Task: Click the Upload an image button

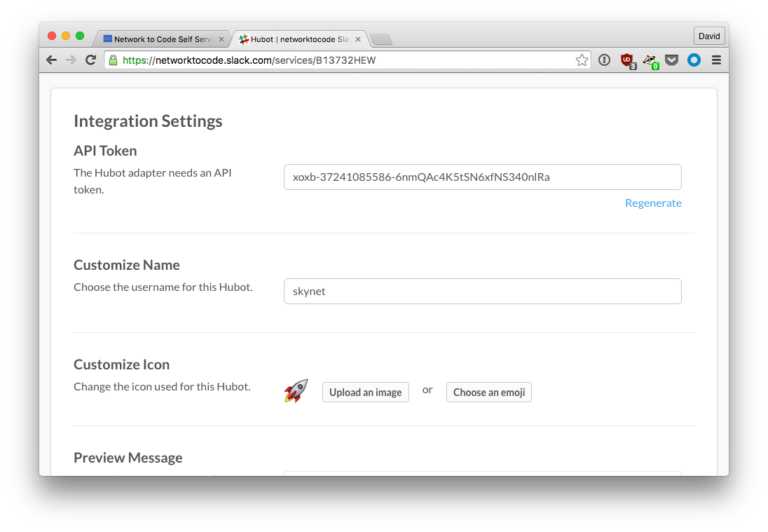Action: click(x=365, y=392)
